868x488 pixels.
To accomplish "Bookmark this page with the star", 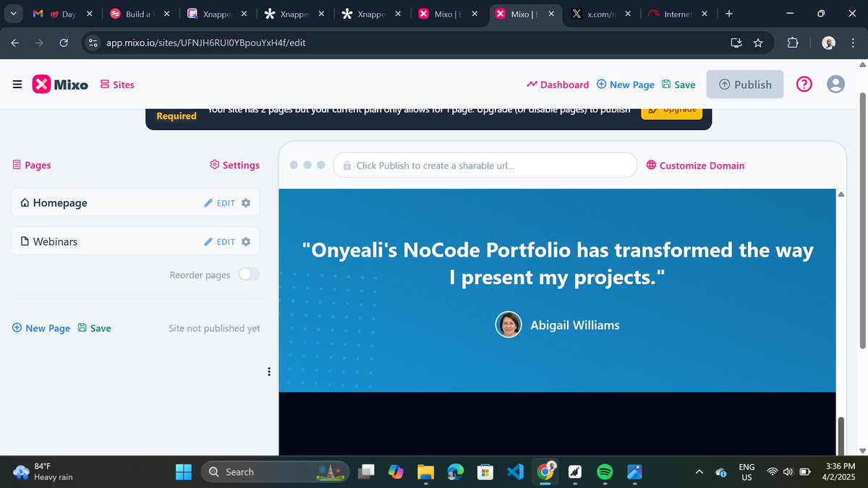I will coord(758,43).
